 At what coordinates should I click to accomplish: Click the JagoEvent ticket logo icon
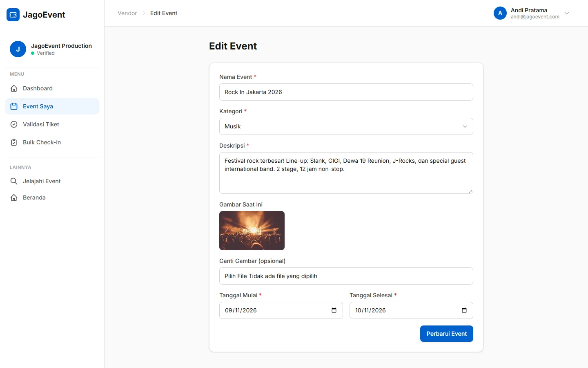tap(13, 15)
